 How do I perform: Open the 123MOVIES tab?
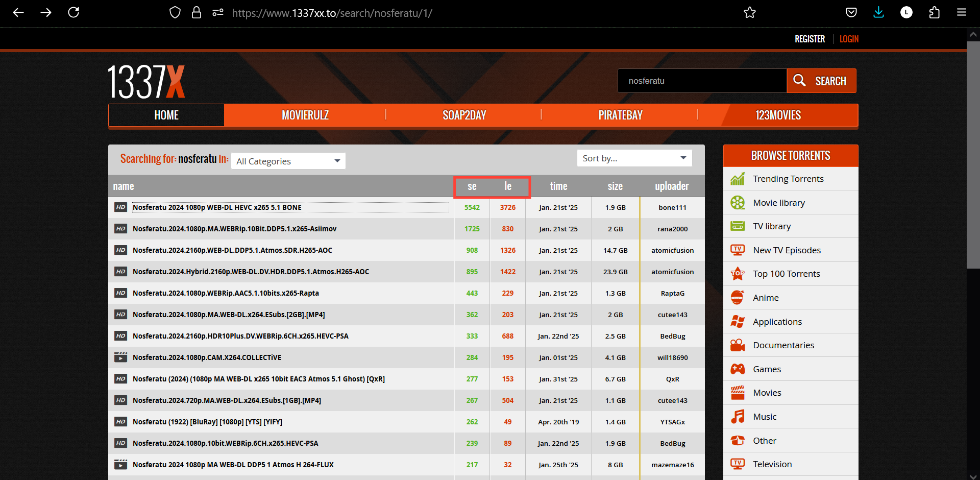[778, 115]
